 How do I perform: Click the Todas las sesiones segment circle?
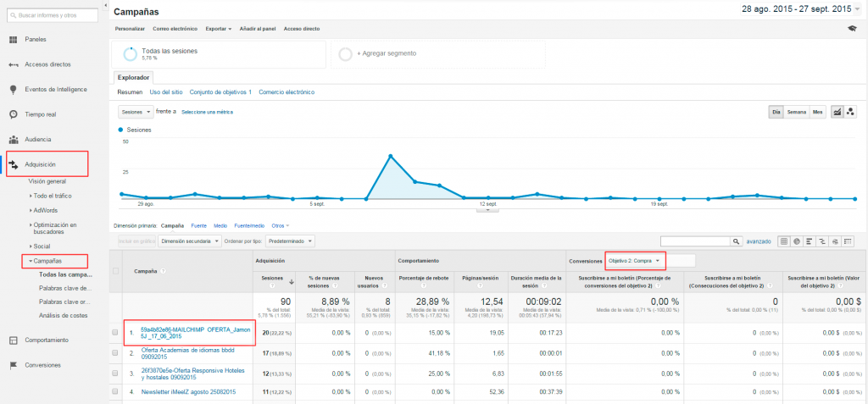tap(131, 53)
